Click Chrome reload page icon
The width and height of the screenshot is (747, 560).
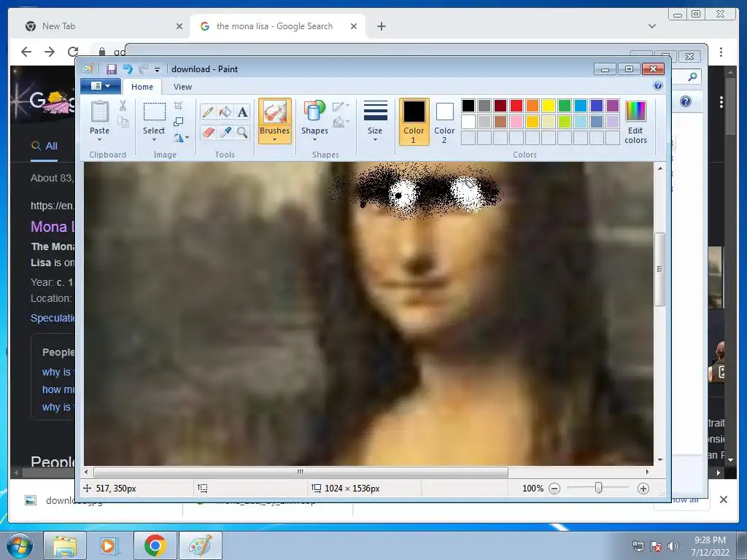pos(73,52)
